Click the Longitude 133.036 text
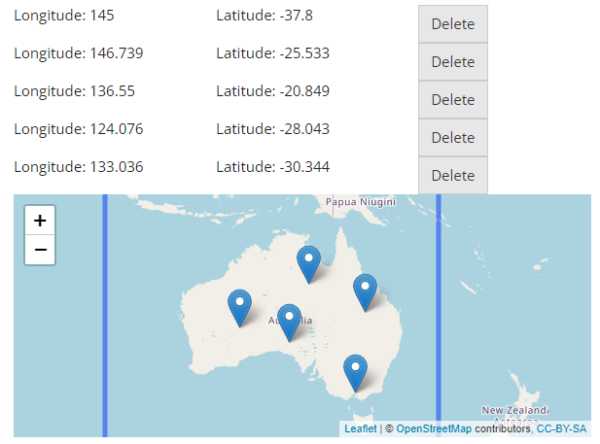Image resolution: width=600 pixels, height=444 pixels. 78,167
